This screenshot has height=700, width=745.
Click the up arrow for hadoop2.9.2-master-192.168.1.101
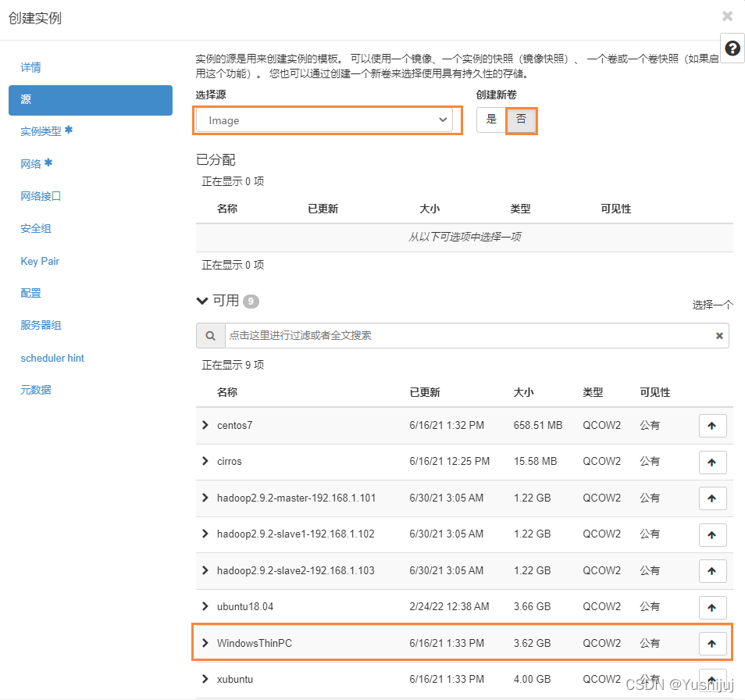[x=712, y=498]
